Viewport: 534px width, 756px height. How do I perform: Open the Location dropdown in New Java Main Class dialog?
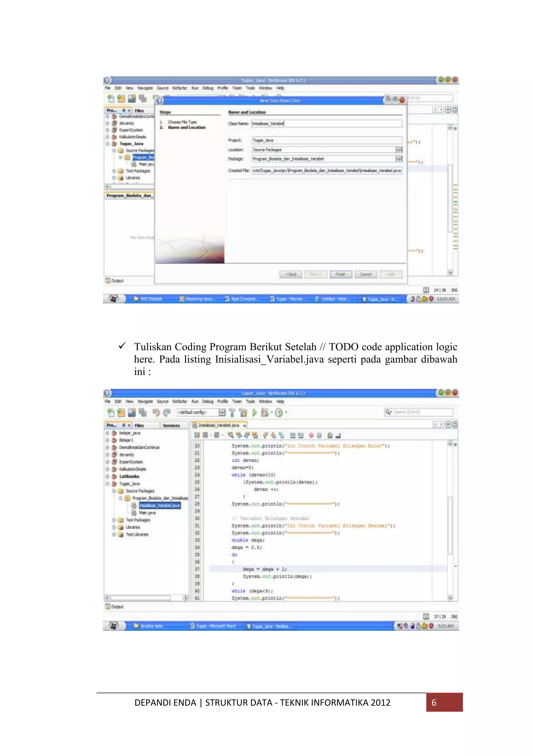pyautogui.click(x=399, y=150)
